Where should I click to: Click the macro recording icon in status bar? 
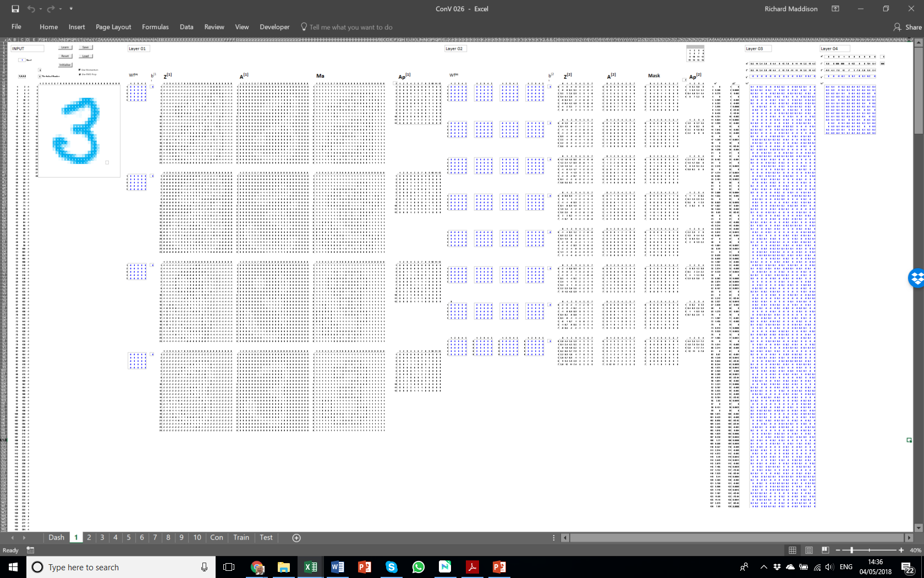coord(30,550)
